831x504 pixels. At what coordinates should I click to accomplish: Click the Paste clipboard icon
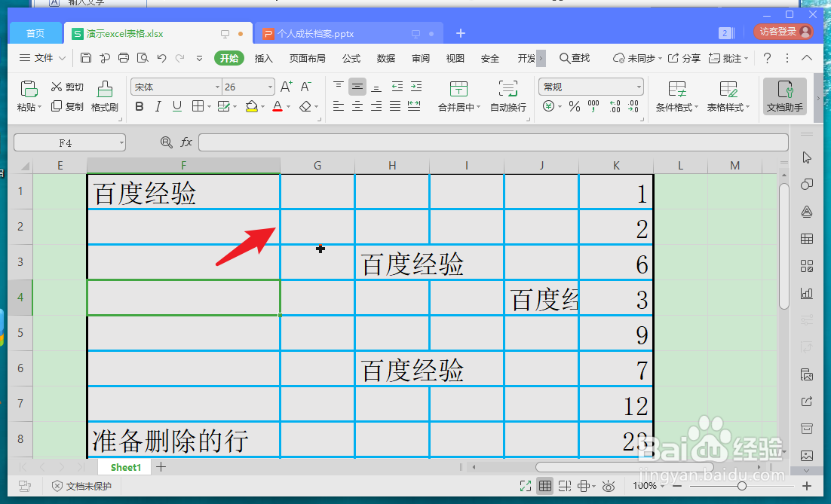coord(29,88)
